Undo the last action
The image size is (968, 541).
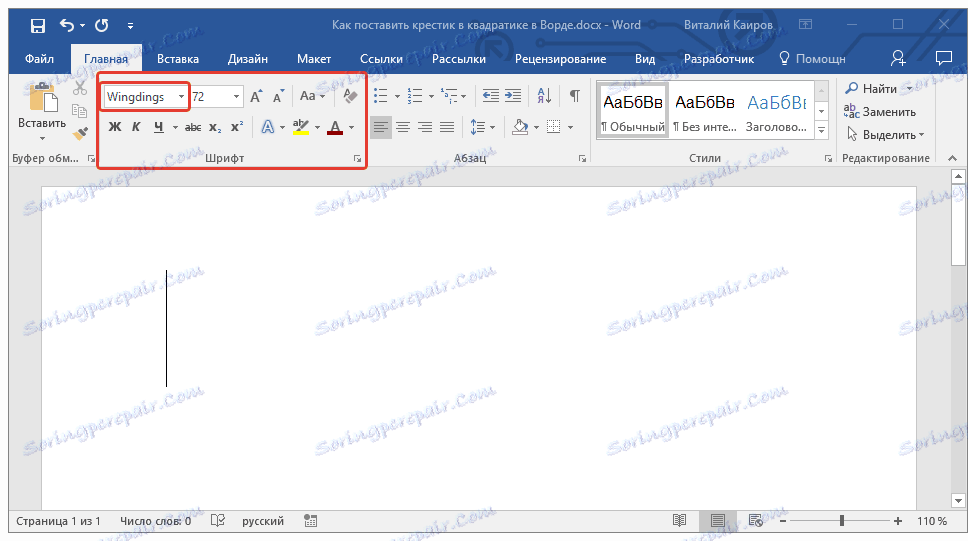67,25
